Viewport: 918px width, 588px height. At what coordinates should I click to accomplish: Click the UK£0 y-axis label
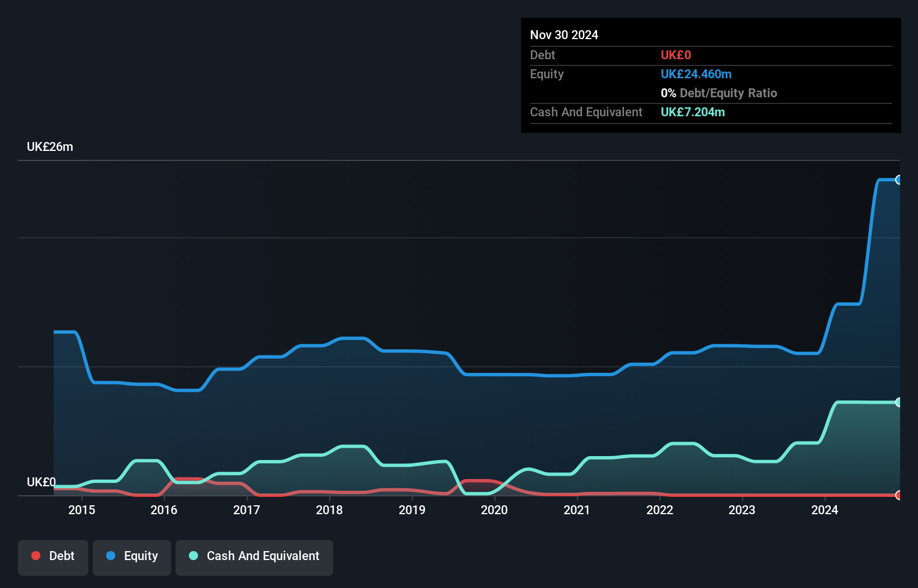(41, 482)
